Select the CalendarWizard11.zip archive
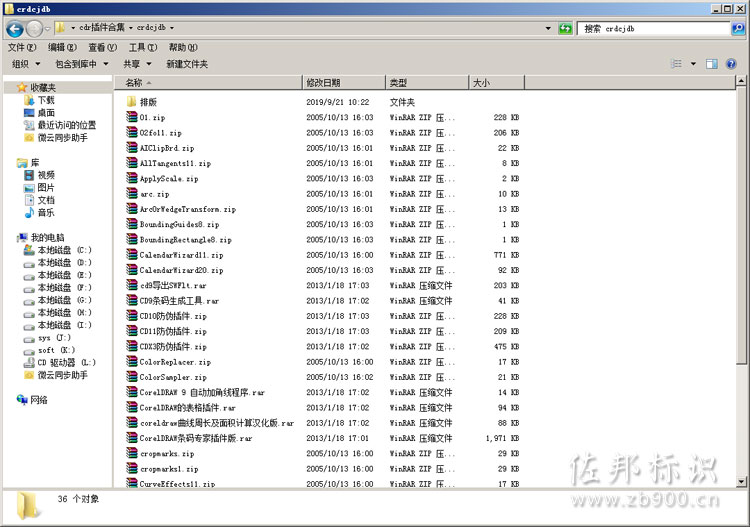Screen dimensions: 750x527 (181, 255)
